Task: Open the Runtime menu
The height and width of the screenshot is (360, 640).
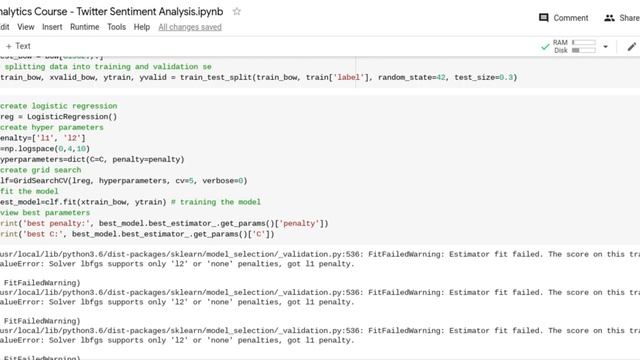Action: tap(84, 27)
